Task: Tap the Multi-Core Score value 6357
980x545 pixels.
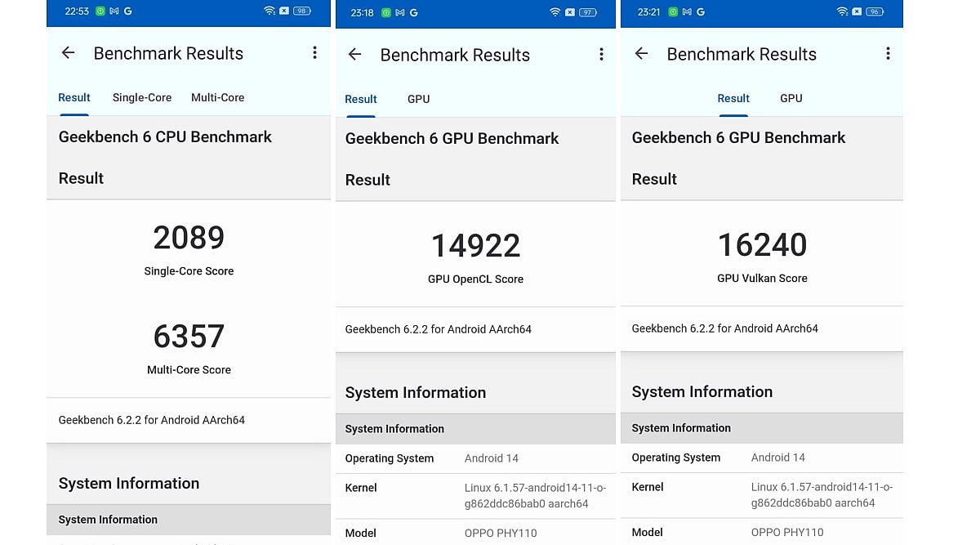Action: click(x=189, y=337)
